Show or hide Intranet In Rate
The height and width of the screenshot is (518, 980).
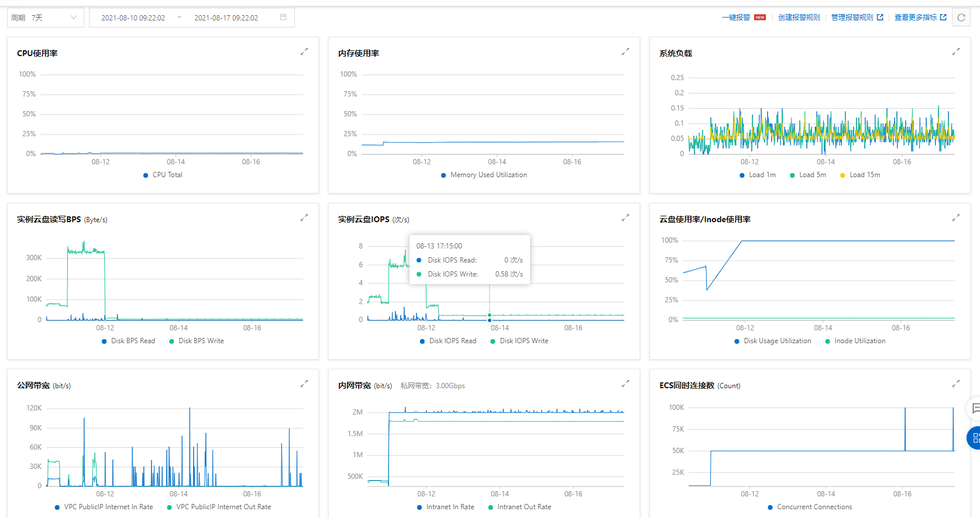(446, 507)
